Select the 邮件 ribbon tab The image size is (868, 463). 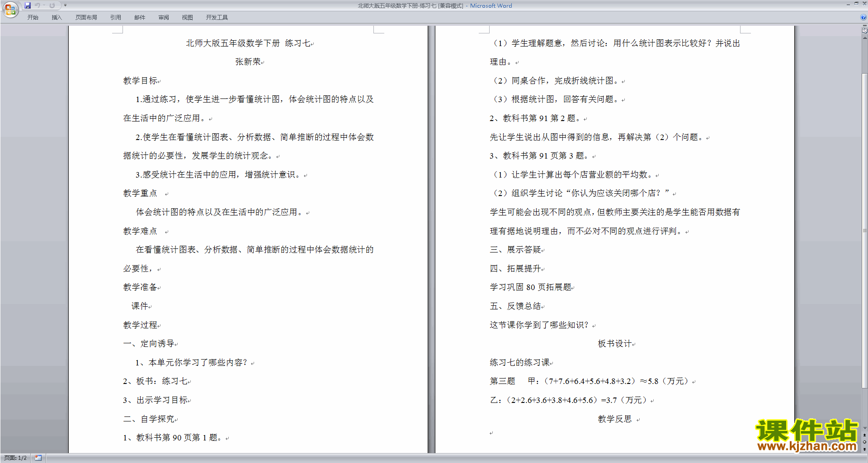140,18
